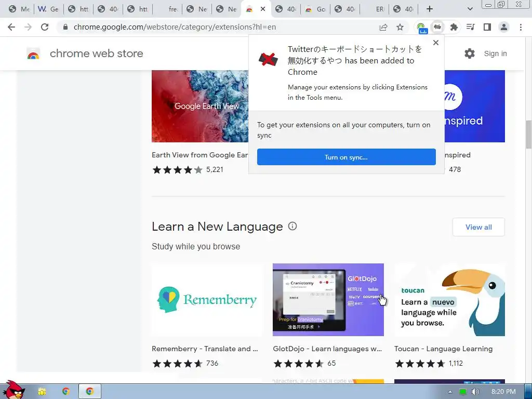Switch to the ER tab
Viewport: 532px width, 399px height.
point(375,9)
